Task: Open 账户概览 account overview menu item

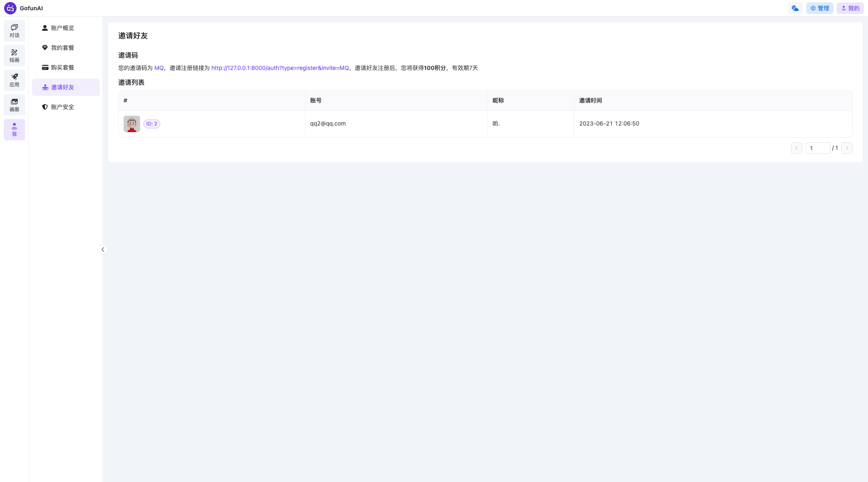Action: click(x=63, y=28)
